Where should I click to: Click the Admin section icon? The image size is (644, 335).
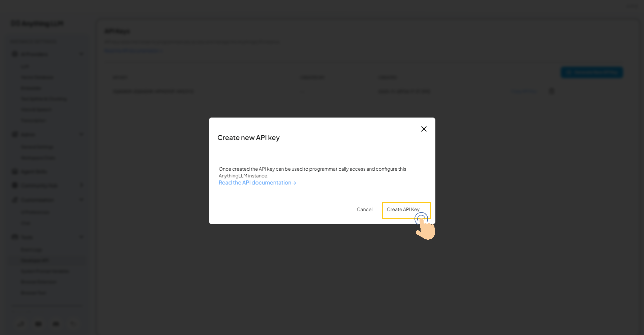(14, 134)
